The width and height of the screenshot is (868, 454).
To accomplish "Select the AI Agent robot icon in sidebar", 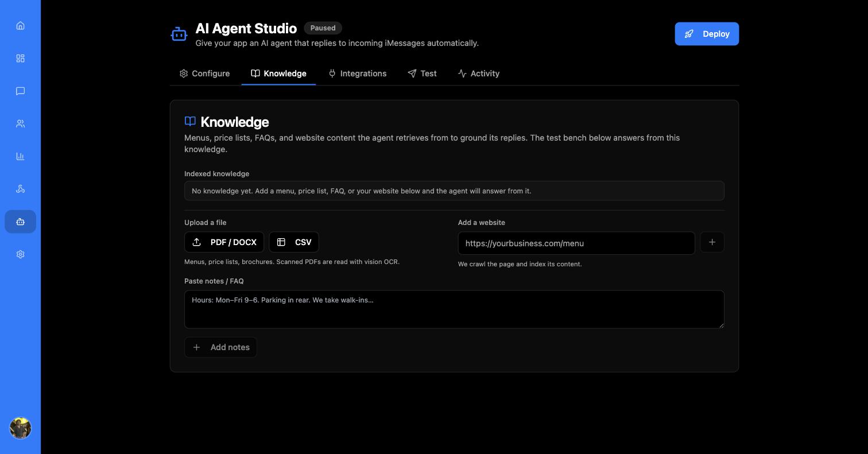I will (20, 222).
